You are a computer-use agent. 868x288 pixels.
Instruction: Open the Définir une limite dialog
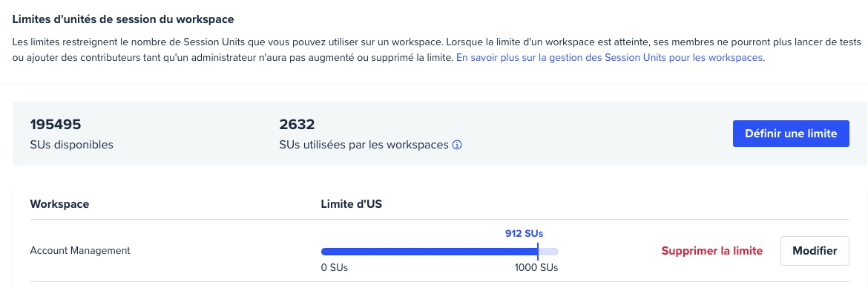[x=791, y=134]
